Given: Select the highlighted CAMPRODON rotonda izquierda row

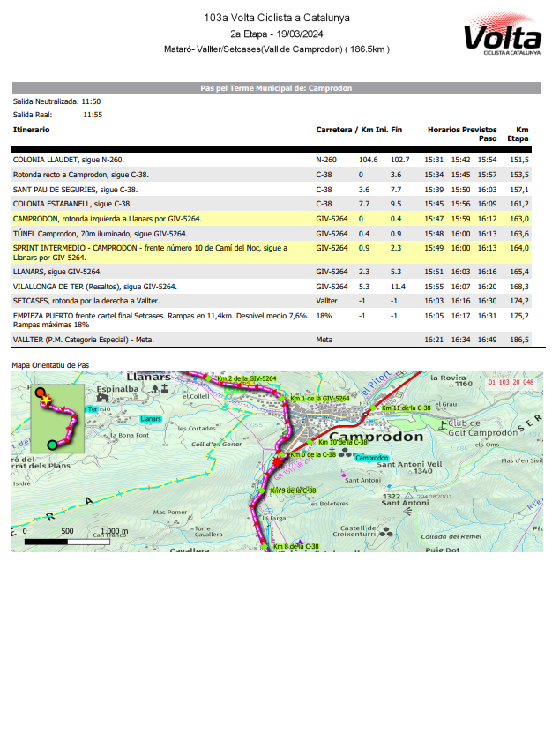Looking at the screenshot, I should pos(271,219).
